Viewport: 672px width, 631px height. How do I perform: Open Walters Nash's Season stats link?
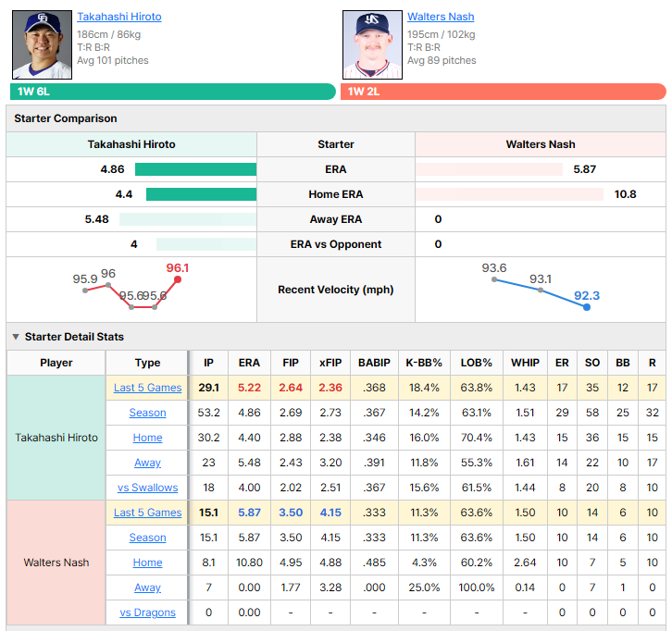147,538
